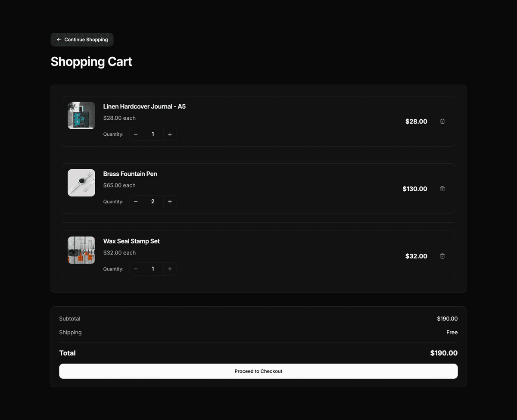
Task: Click the Continue Shopping button
Action: coord(82,39)
